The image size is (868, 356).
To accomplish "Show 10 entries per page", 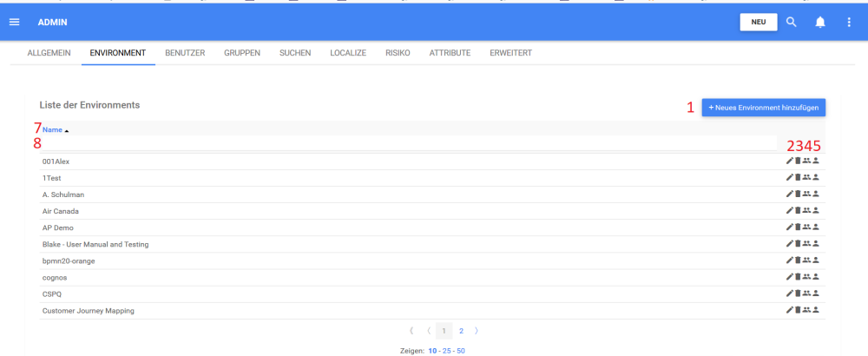I will pyautogui.click(x=431, y=351).
